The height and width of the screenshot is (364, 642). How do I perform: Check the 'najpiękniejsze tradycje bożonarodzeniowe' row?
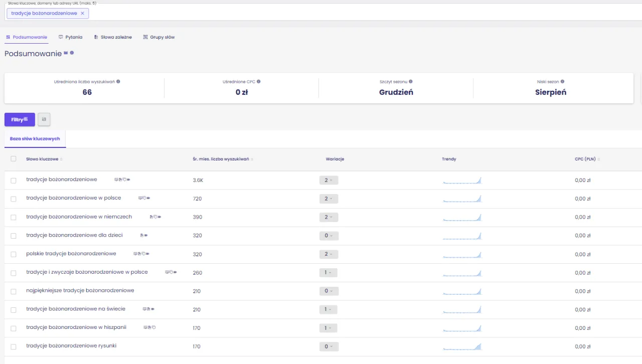(x=14, y=291)
